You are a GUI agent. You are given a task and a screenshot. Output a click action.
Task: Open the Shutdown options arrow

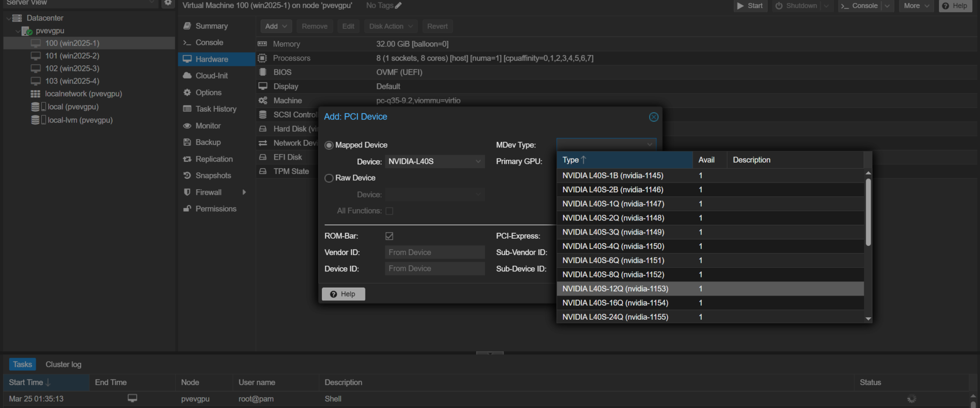826,6
